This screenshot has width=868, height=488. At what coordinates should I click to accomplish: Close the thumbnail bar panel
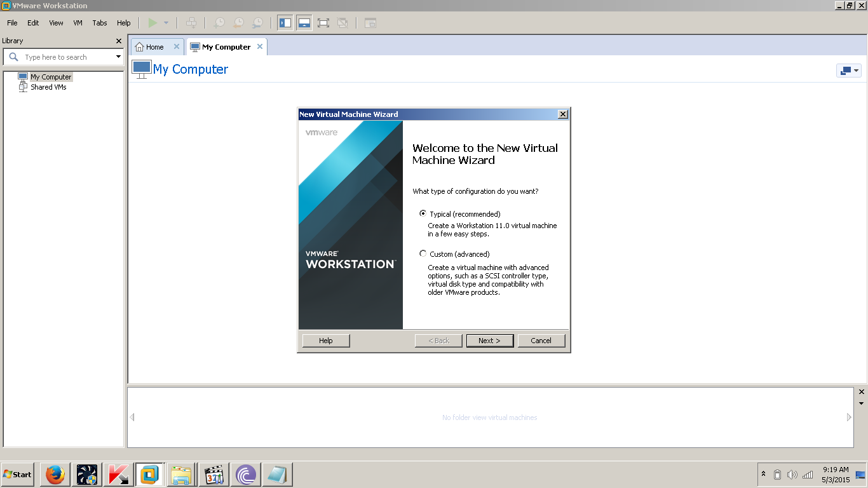pyautogui.click(x=862, y=392)
